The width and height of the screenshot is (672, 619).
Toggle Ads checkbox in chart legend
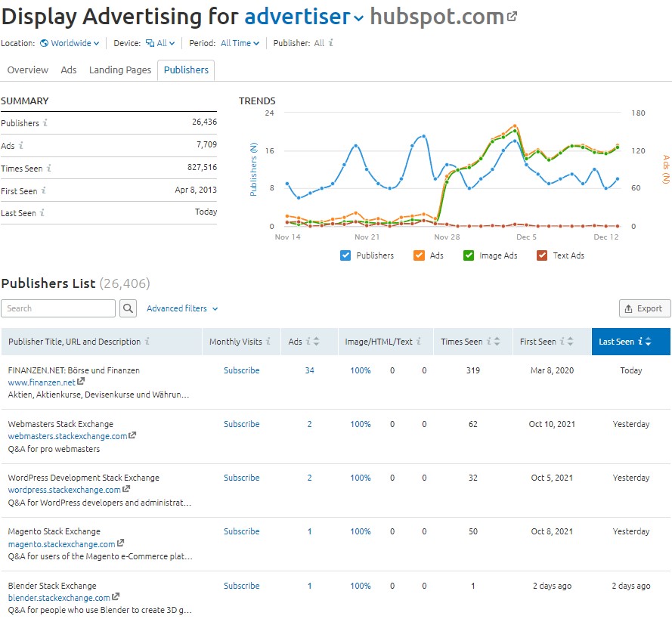pos(419,255)
